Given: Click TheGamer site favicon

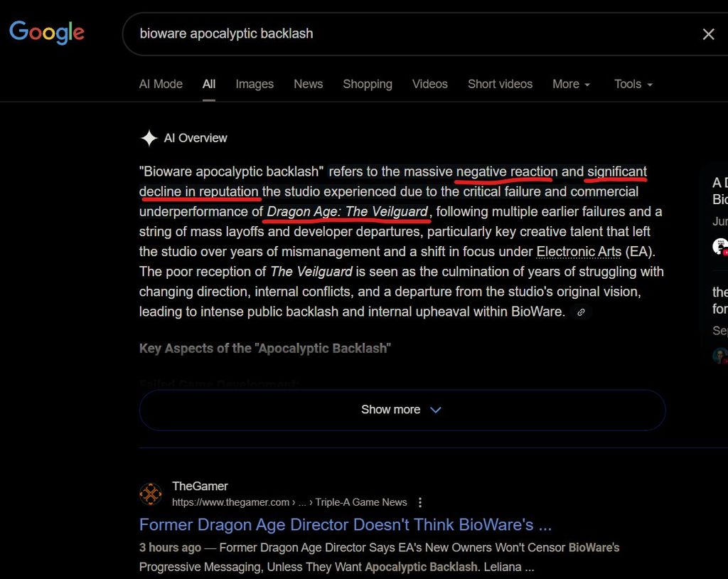Looking at the screenshot, I should click(x=151, y=494).
